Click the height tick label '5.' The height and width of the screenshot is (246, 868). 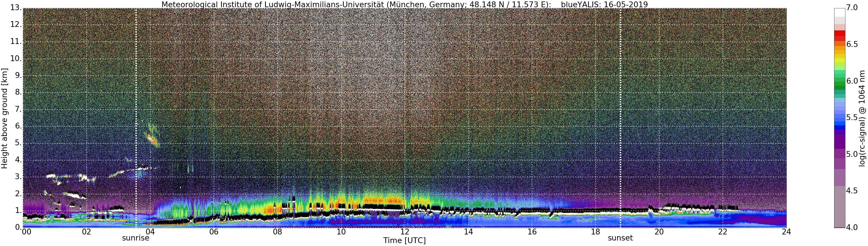pos(18,143)
